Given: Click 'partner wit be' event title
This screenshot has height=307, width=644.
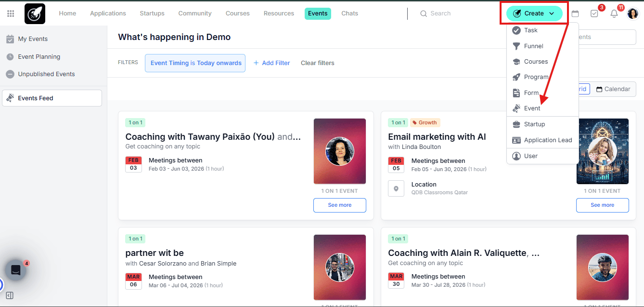Looking at the screenshot, I should point(155,253).
